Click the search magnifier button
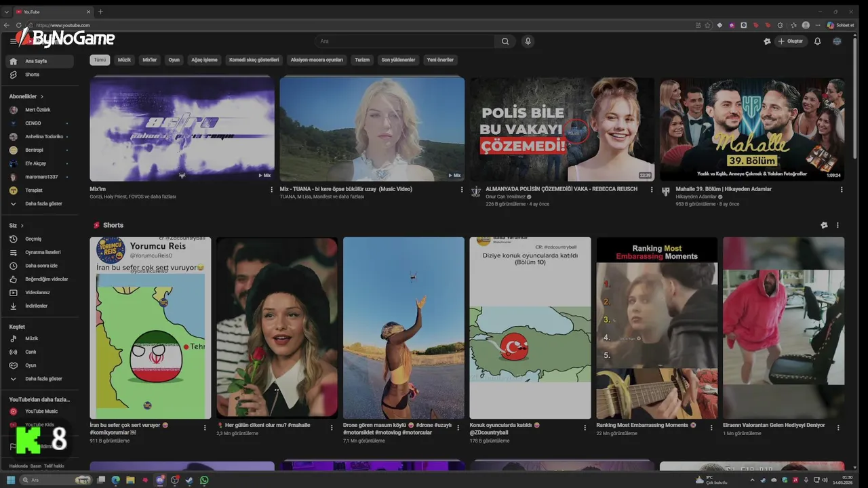This screenshot has height=488, width=868. (505, 41)
